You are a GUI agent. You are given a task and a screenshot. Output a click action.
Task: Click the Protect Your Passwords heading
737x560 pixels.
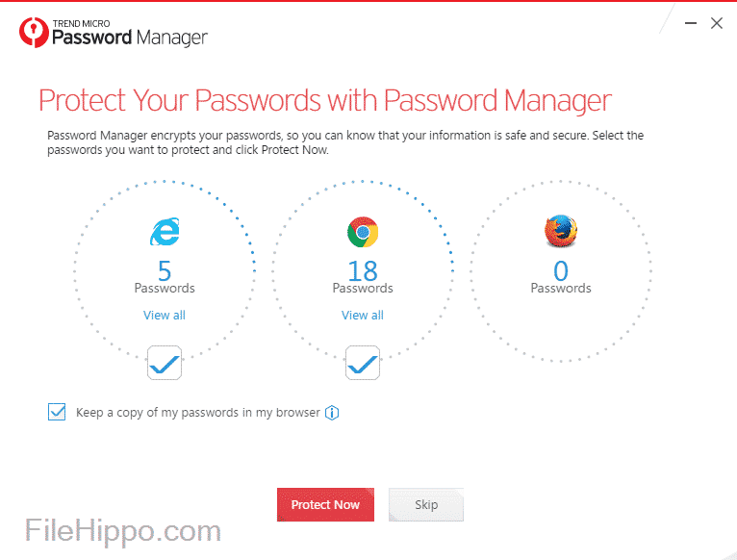pos(325,100)
